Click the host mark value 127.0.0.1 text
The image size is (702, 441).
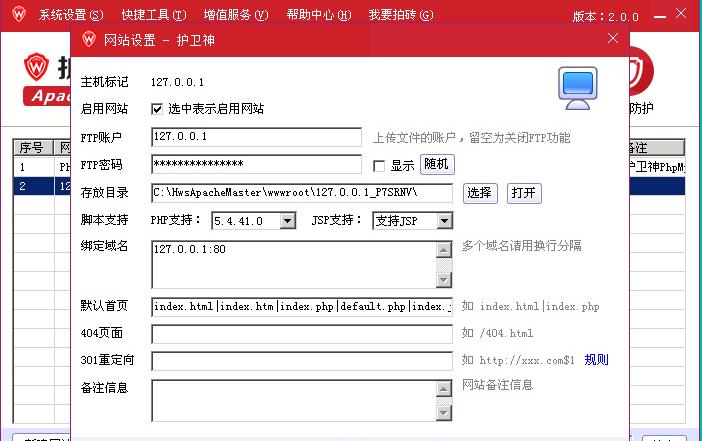[x=177, y=82]
